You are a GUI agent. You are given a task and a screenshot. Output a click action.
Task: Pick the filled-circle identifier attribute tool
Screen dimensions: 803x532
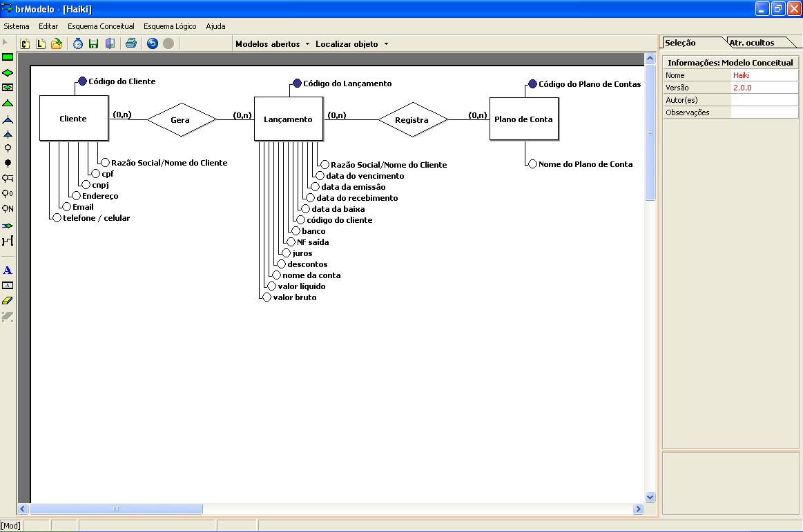point(8,164)
